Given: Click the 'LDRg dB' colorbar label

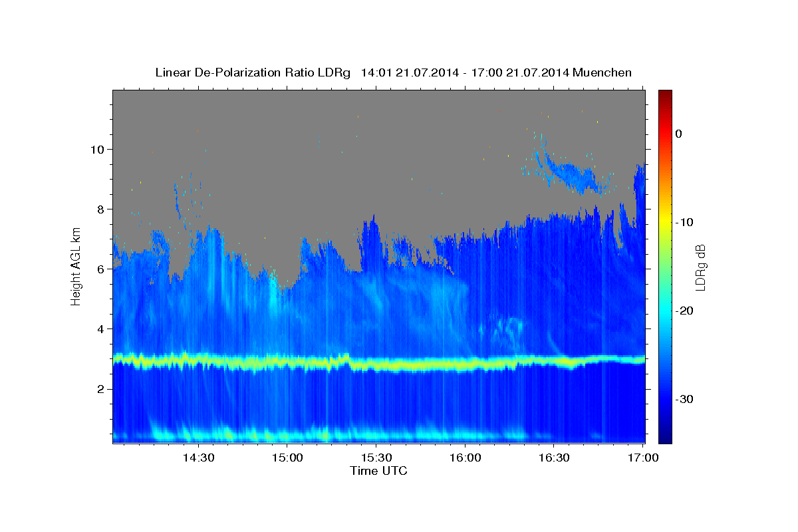Looking at the screenshot, I should pos(700,267).
